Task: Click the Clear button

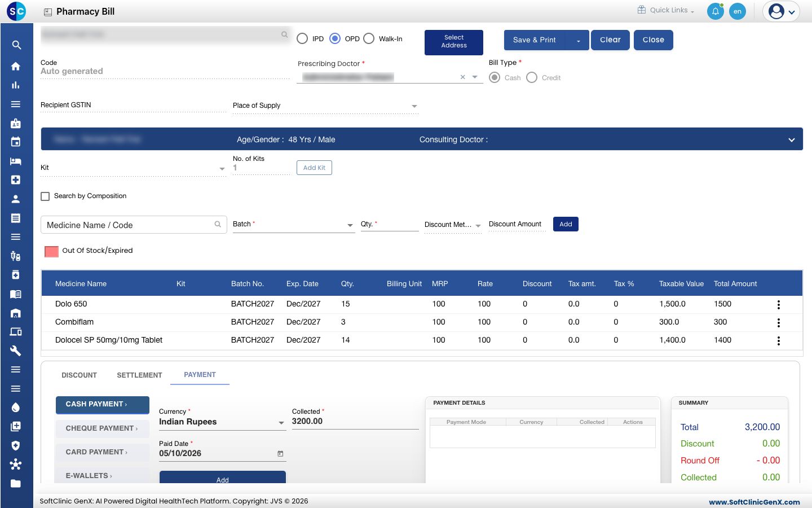Action: tap(610, 40)
